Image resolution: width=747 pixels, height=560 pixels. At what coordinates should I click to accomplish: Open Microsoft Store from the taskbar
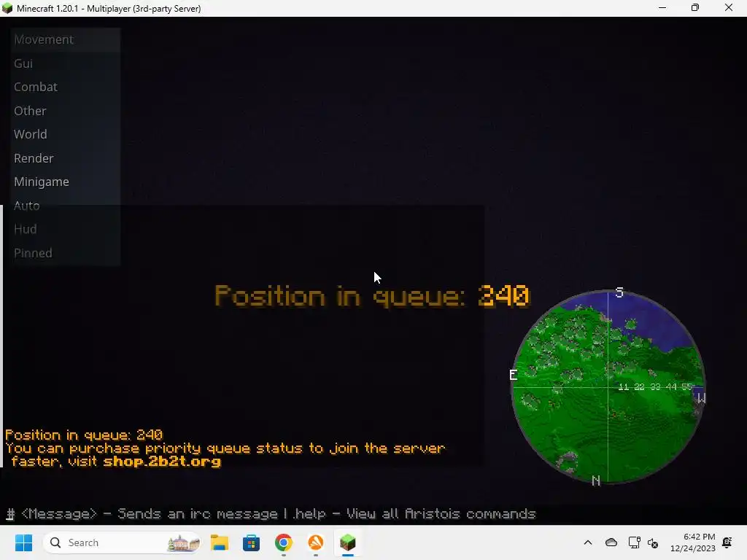(251, 542)
